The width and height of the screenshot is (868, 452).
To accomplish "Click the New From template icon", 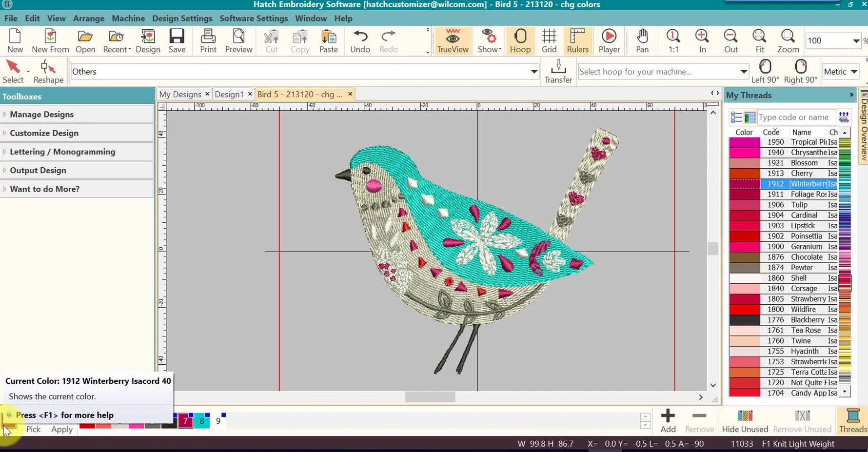I will click(x=50, y=41).
